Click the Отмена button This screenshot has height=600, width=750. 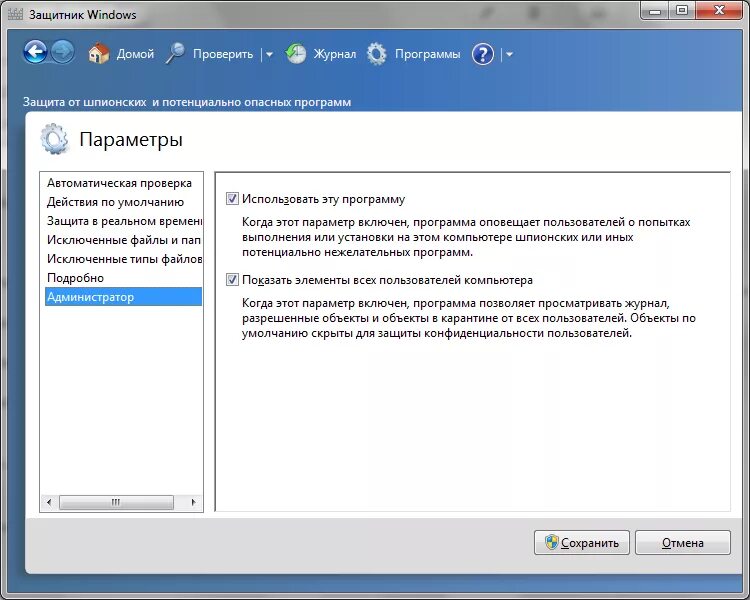tap(683, 543)
